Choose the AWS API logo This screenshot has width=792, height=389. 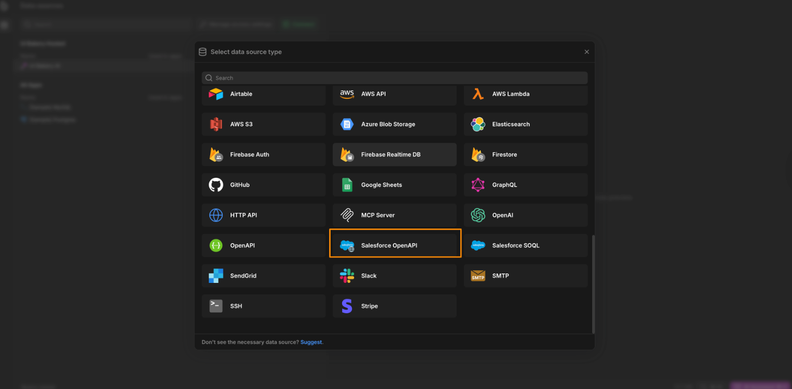(346, 94)
